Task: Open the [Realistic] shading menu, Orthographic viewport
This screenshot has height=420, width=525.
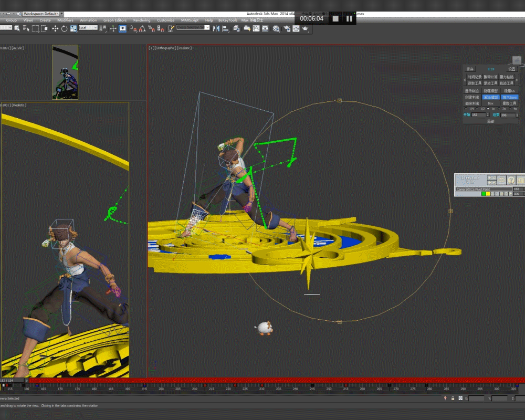Action: pyautogui.click(x=184, y=48)
